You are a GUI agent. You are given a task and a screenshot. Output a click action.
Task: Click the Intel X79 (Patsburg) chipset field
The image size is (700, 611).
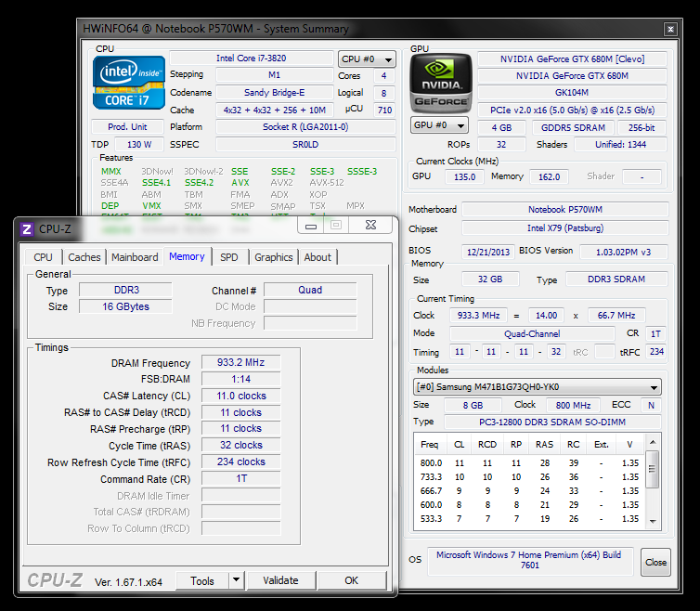coord(565,227)
